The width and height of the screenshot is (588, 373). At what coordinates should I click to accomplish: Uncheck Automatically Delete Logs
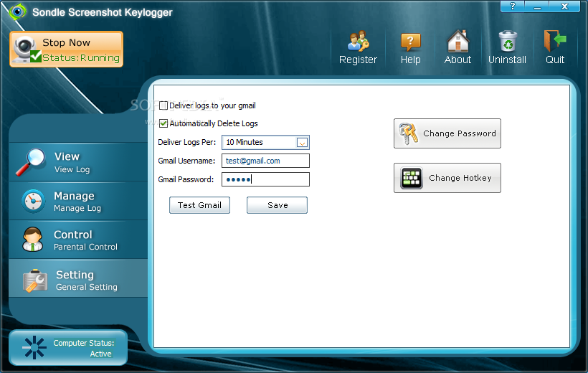pos(163,123)
